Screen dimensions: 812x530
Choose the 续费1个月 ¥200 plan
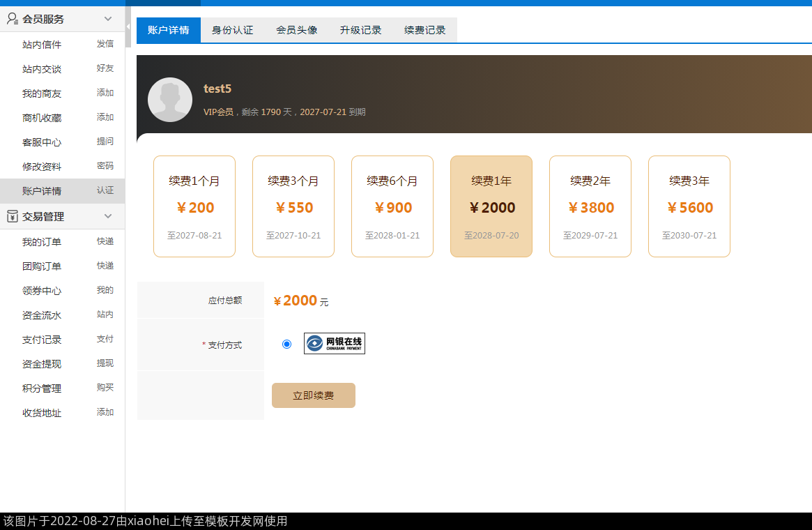(194, 206)
